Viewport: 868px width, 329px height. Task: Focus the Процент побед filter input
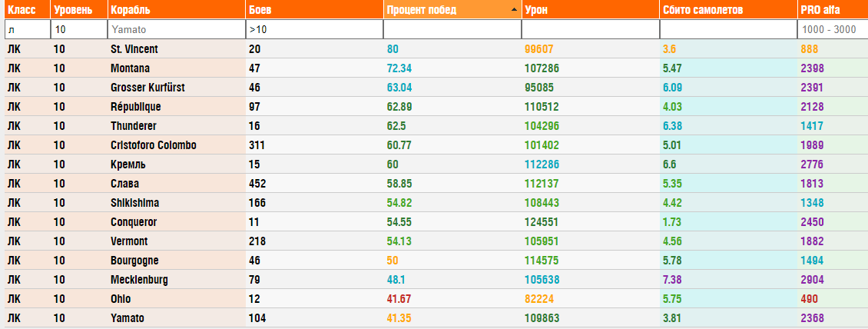(x=452, y=29)
